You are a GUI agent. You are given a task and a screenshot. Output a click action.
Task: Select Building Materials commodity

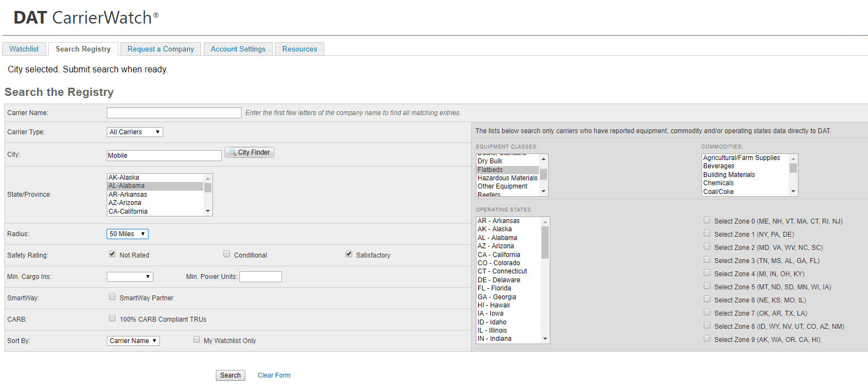coord(745,175)
